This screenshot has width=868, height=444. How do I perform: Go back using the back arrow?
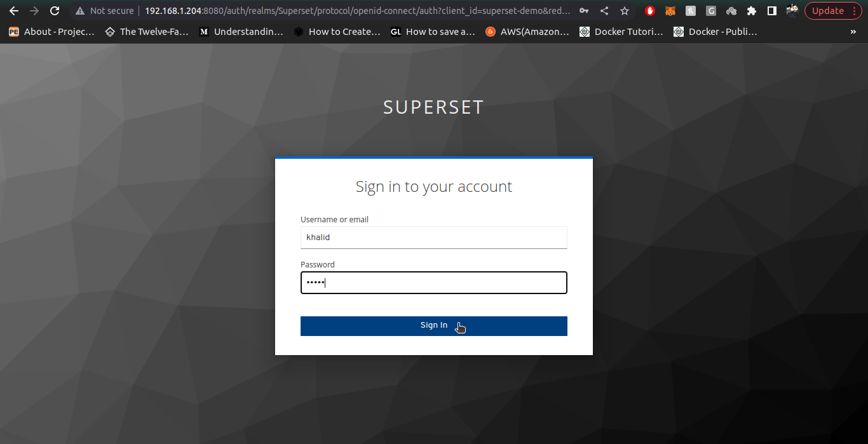pos(14,11)
